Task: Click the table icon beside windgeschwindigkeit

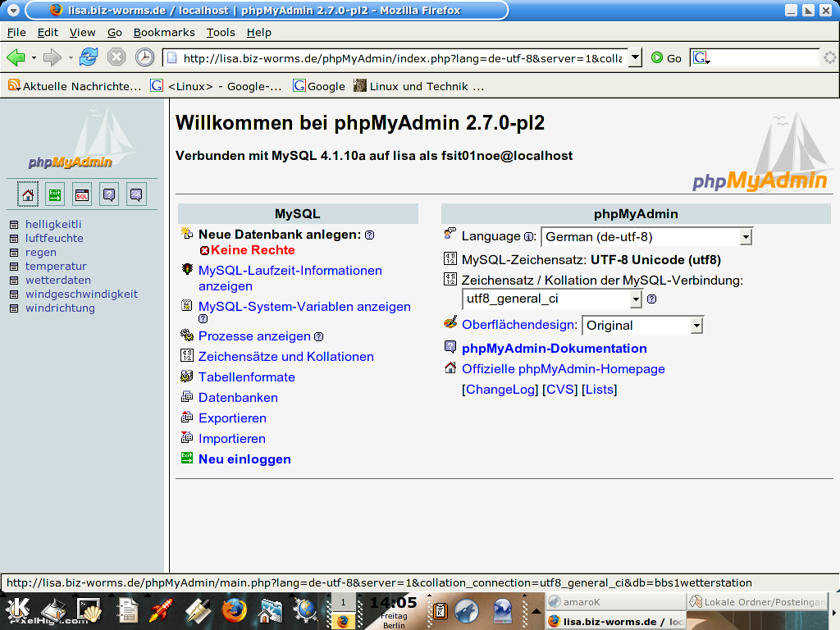Action: point(14,294)
